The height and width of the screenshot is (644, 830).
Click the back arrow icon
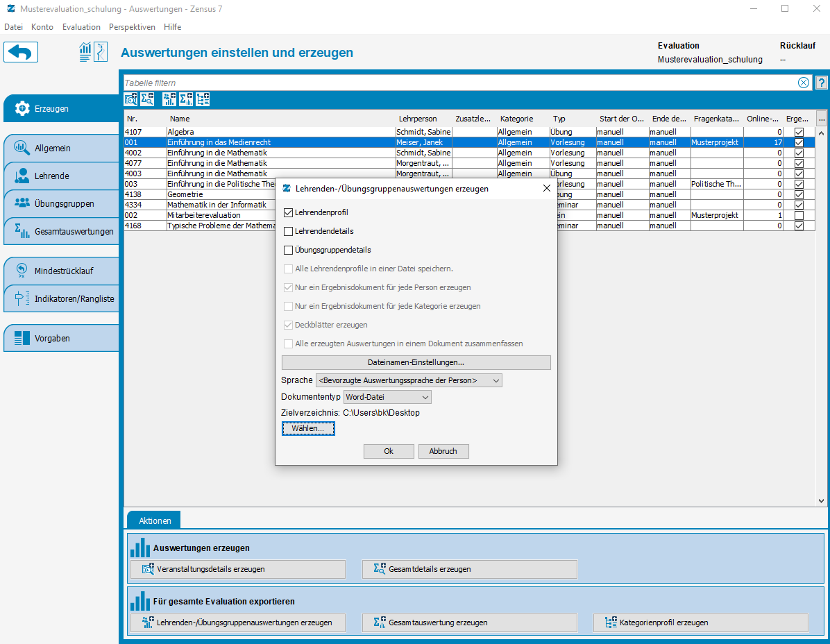point(21,52)
